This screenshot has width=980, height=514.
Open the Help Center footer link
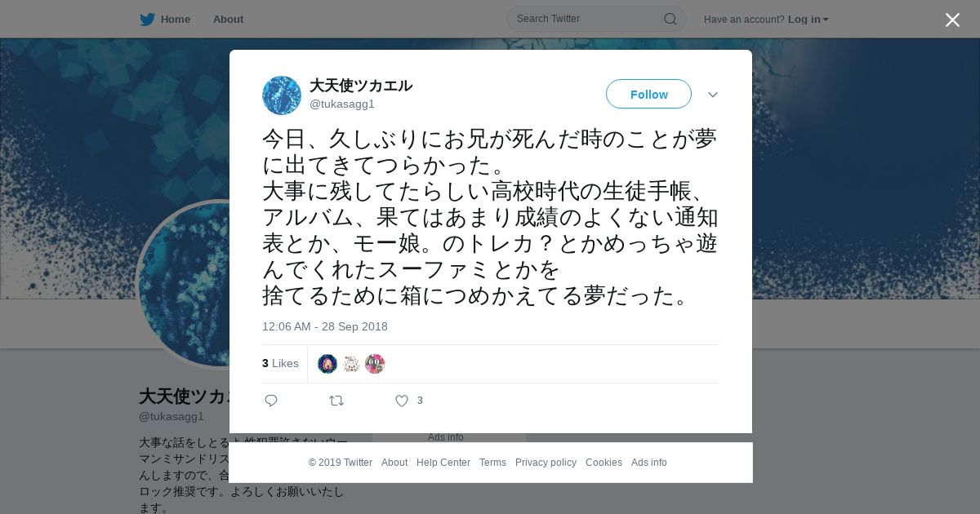(443, 463)
